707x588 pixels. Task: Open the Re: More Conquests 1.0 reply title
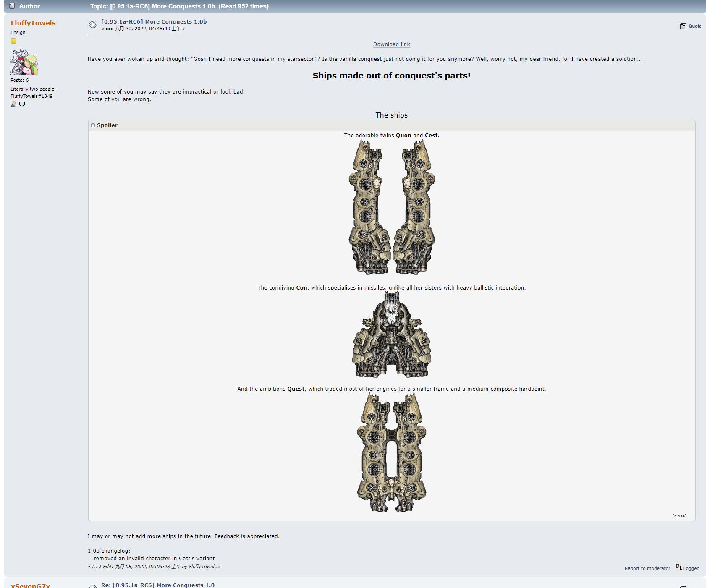[x=157, y=585]
